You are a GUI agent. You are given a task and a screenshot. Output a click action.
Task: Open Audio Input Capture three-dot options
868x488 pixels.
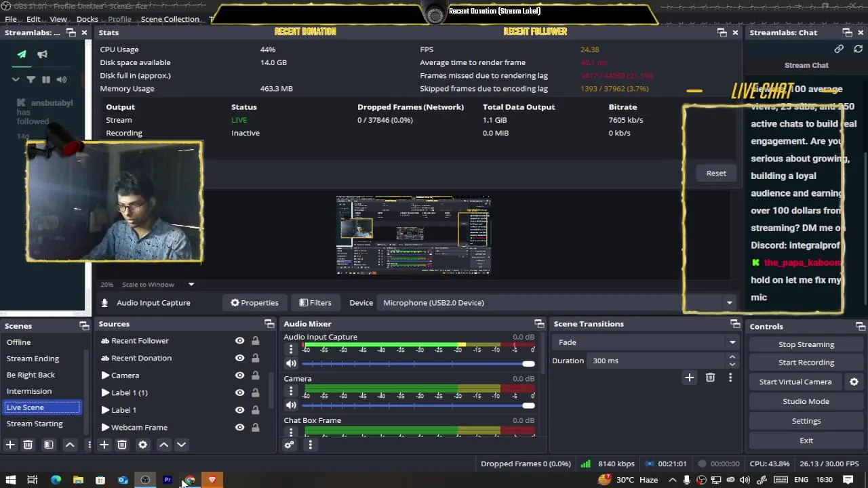coord(291,349)
